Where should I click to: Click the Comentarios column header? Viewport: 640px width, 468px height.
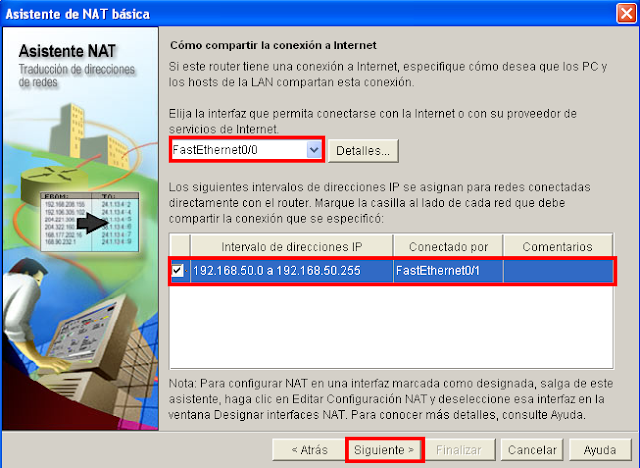(x=558, y=246)
